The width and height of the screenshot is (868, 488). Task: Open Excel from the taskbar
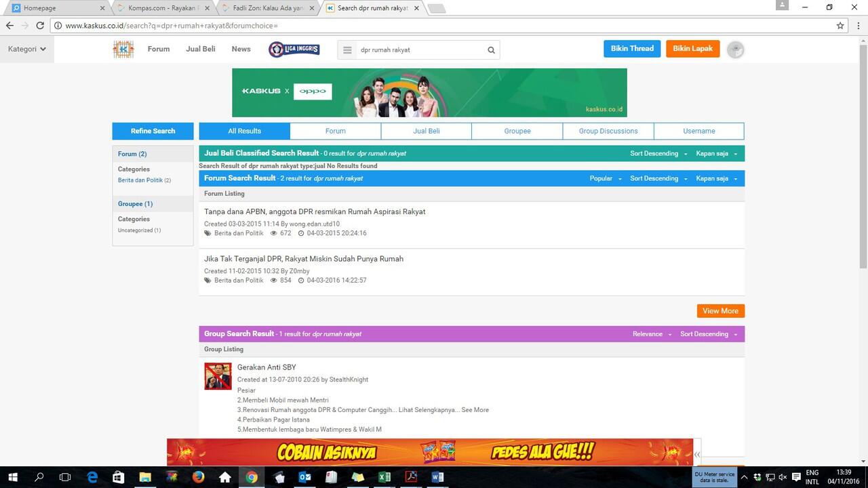[x=384, y=477]
